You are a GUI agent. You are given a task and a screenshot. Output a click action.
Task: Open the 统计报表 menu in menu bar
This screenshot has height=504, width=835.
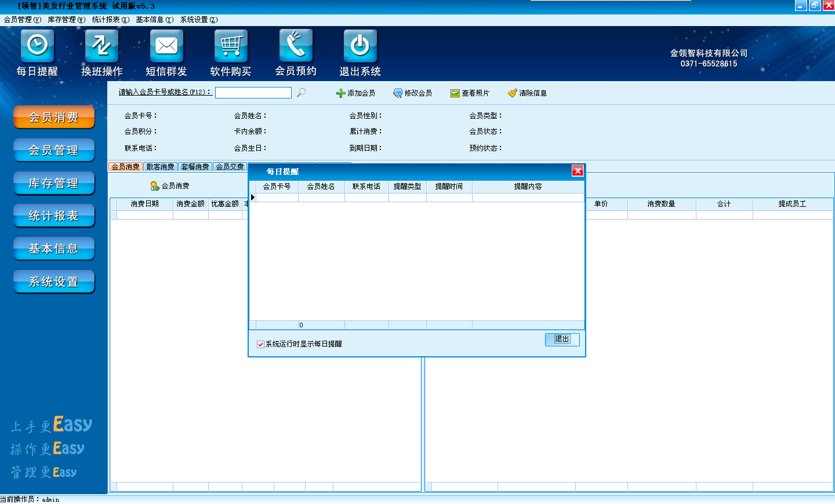(x=110, y=20)
